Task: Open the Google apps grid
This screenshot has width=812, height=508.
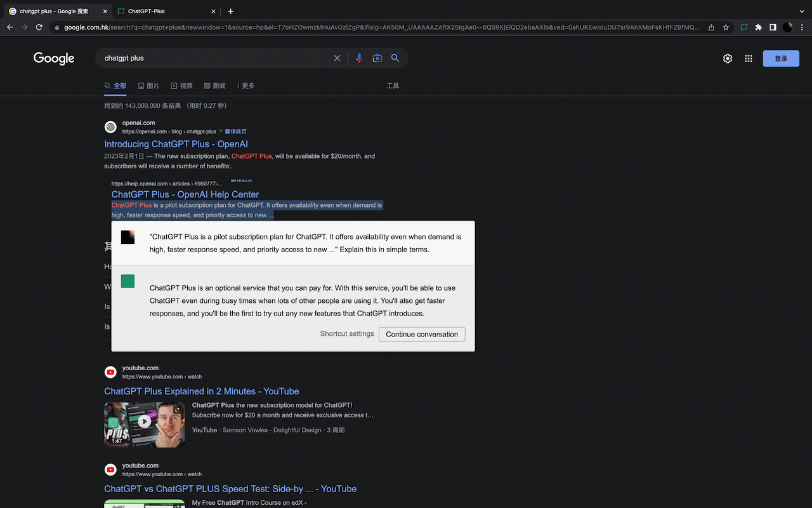Action: [749, 58]
